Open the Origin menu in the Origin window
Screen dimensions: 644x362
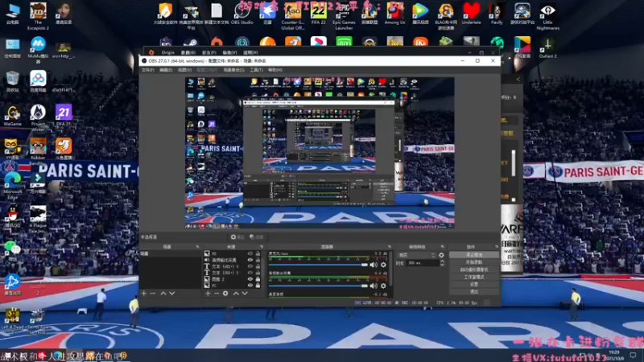[167, 52]
